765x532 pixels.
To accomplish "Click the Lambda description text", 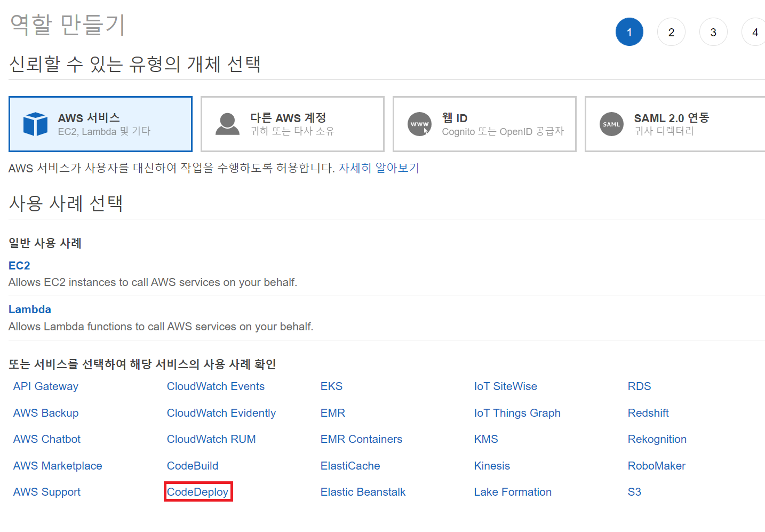I will (x=161, y=327).
